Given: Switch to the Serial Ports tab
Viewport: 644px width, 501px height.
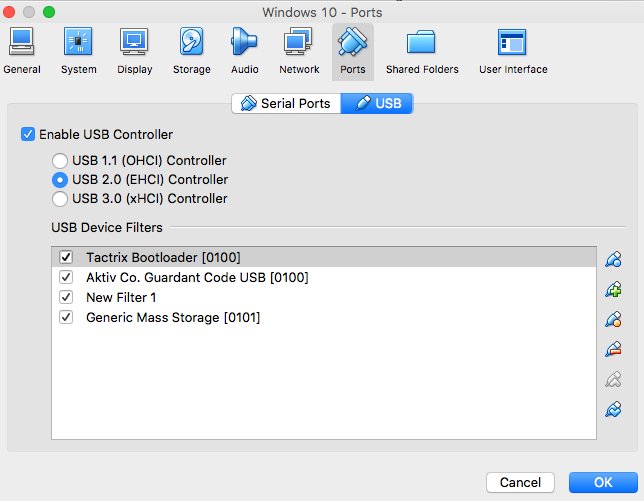Looking at the screenshot, I should [x=286, y=103].
